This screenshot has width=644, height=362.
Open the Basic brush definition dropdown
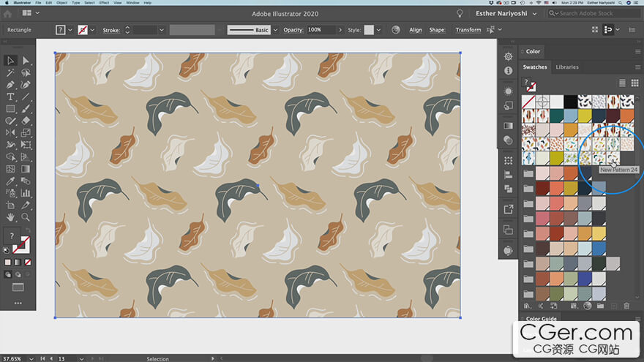(275, 30)
